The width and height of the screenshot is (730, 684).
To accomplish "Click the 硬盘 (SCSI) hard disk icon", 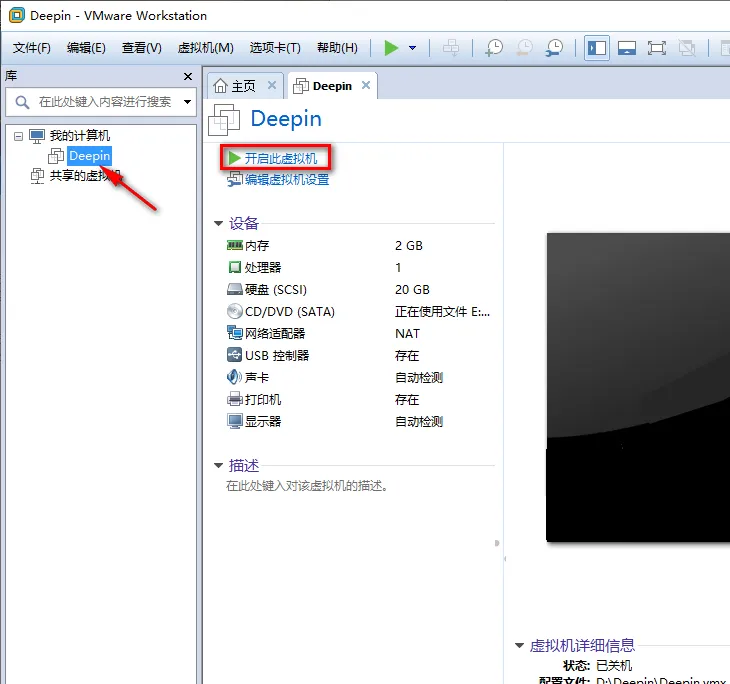I will (234, 289).
